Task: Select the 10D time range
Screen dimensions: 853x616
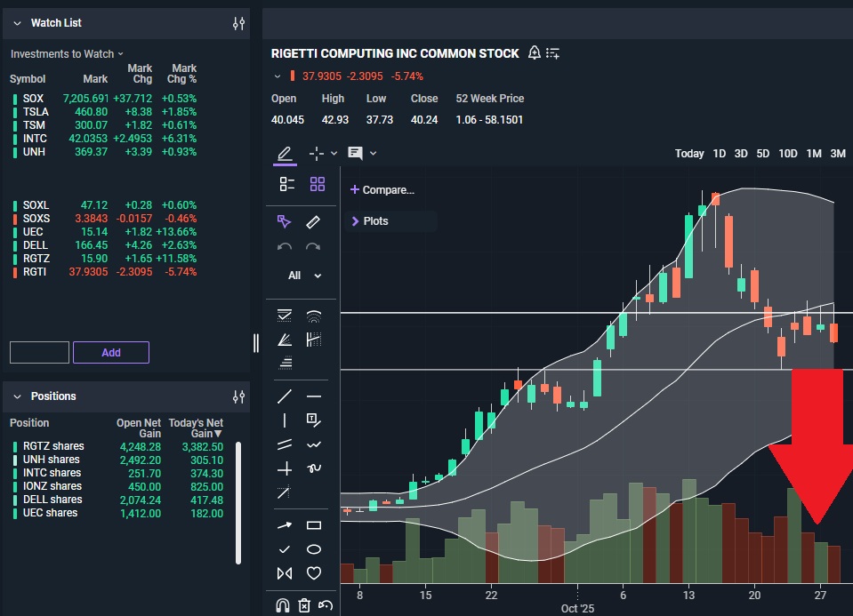Action: [x=788, y=154]
